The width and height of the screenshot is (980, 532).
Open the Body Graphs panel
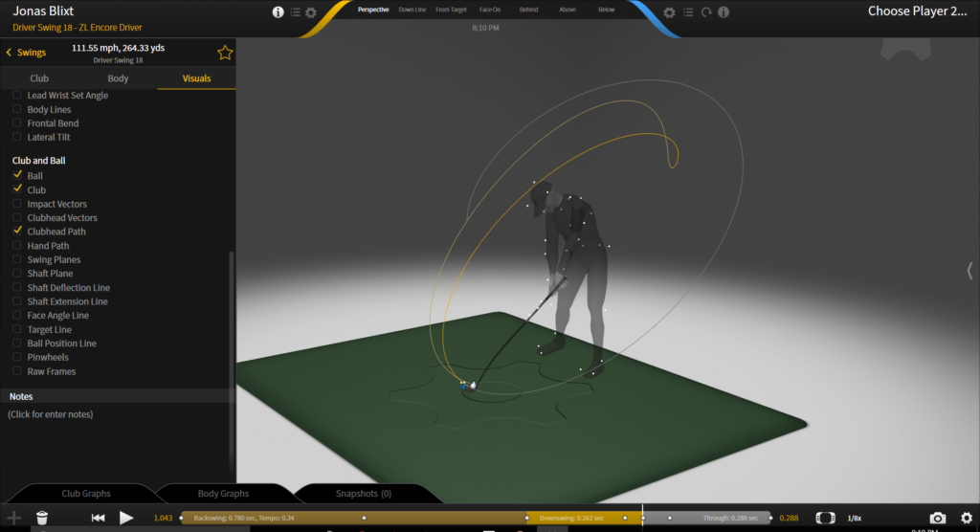coord(223,493)
